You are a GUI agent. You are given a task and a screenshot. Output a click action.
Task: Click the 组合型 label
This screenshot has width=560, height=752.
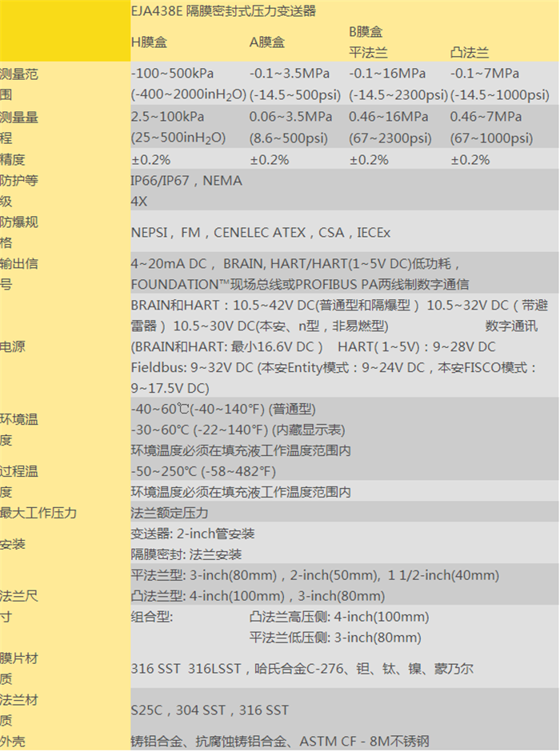(x=151, y=617)
